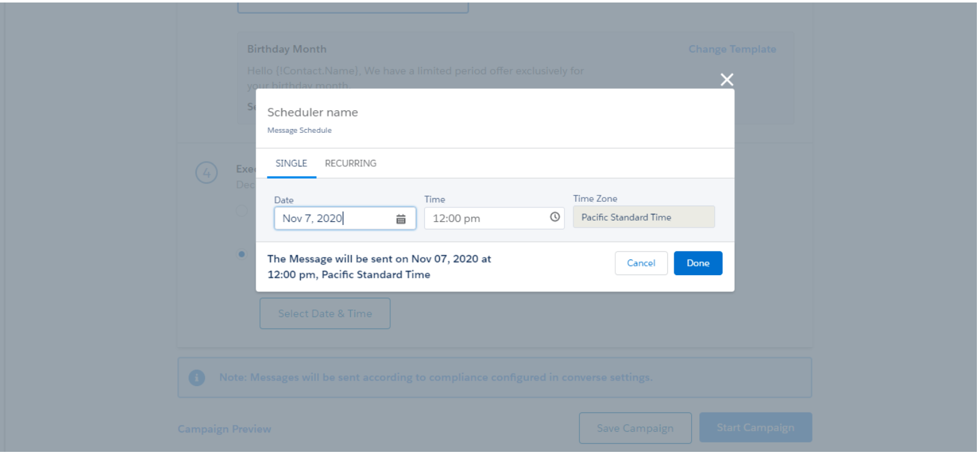Click the Start Campaign button
Image resolution: width=980 pixels, height=455 pixels.
(755, 427)
